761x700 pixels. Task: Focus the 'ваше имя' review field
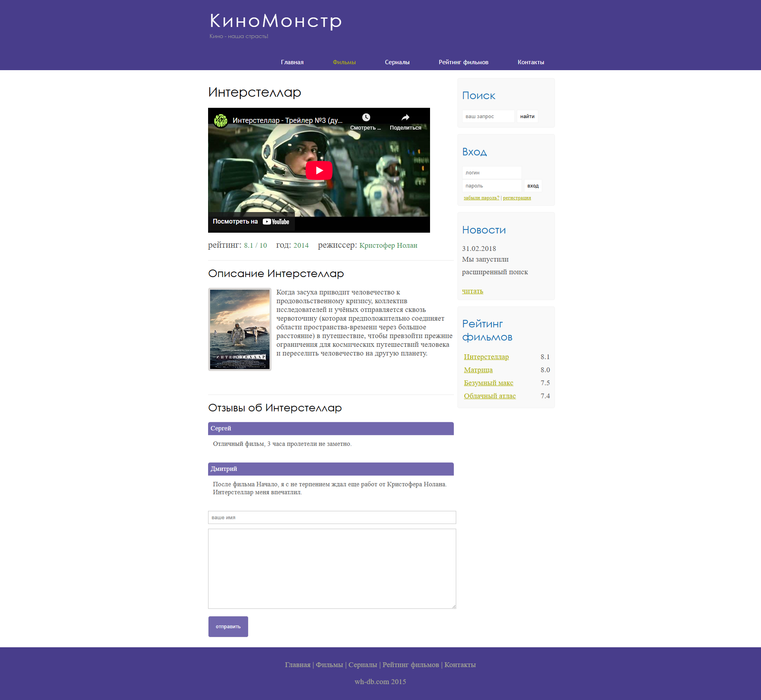[332, 518]
